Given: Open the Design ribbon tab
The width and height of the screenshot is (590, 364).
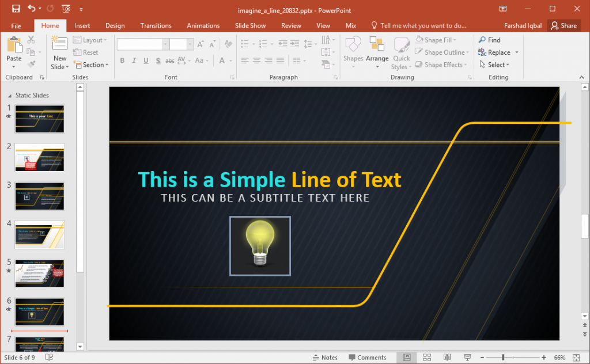Looking at the screenshot, I should (x=115, y=25).
